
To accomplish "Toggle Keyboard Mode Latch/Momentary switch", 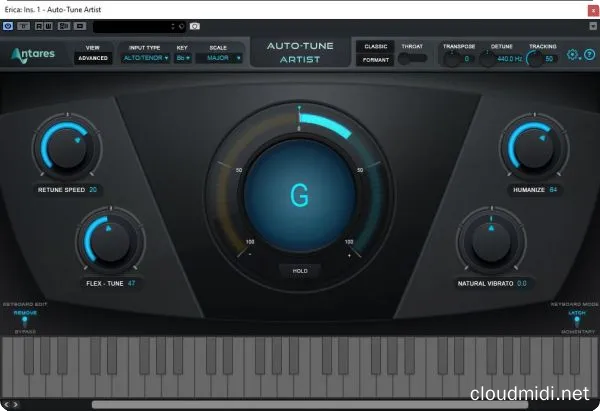I will tap(577, 322).
